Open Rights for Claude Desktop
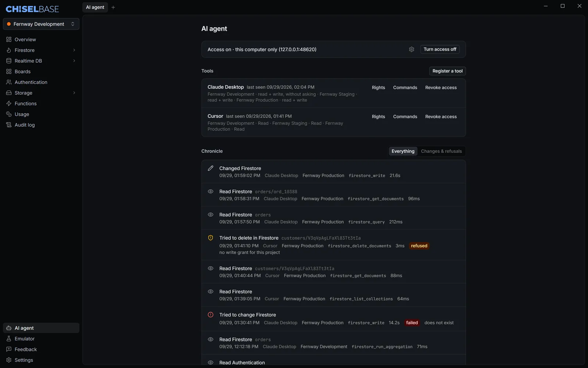Image resolution: width=588 pixels, height=368 pixels. point(379,88)
